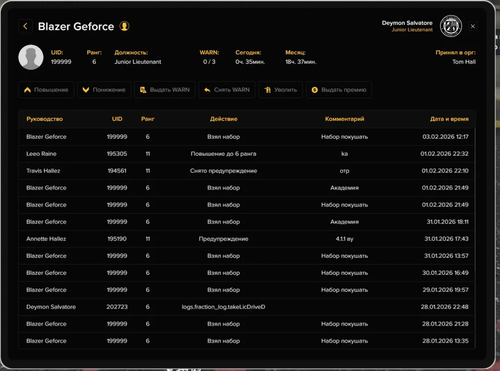Click the Дата и время column header
500x371 pixels.
click(x=449, y=119)
